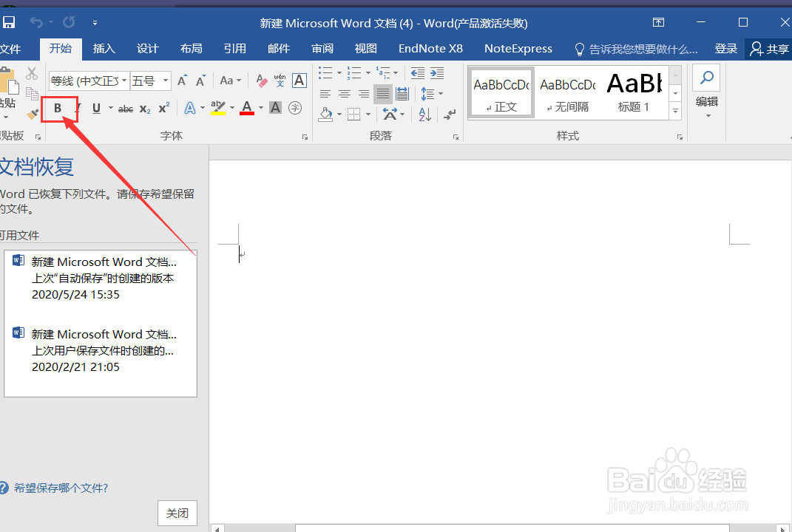This screenshot has height=532, width=792.
Task: Switch to the 设计 tab
Action: (x=147, y=49)
